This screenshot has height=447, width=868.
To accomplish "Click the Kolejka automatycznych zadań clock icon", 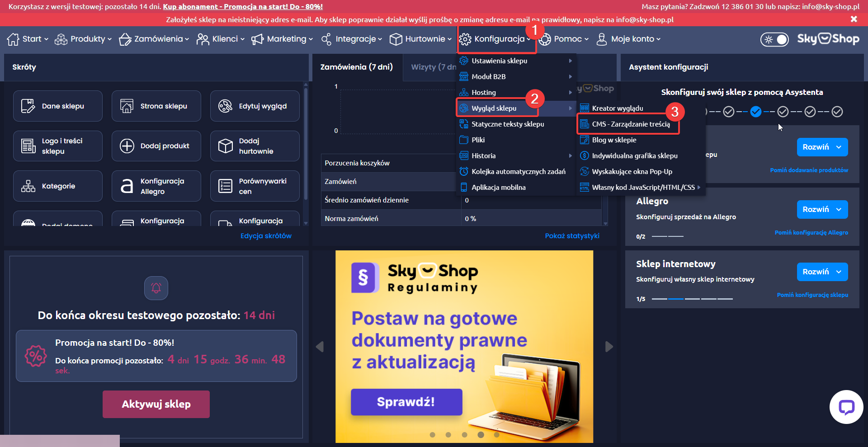I will click(464, 171).
